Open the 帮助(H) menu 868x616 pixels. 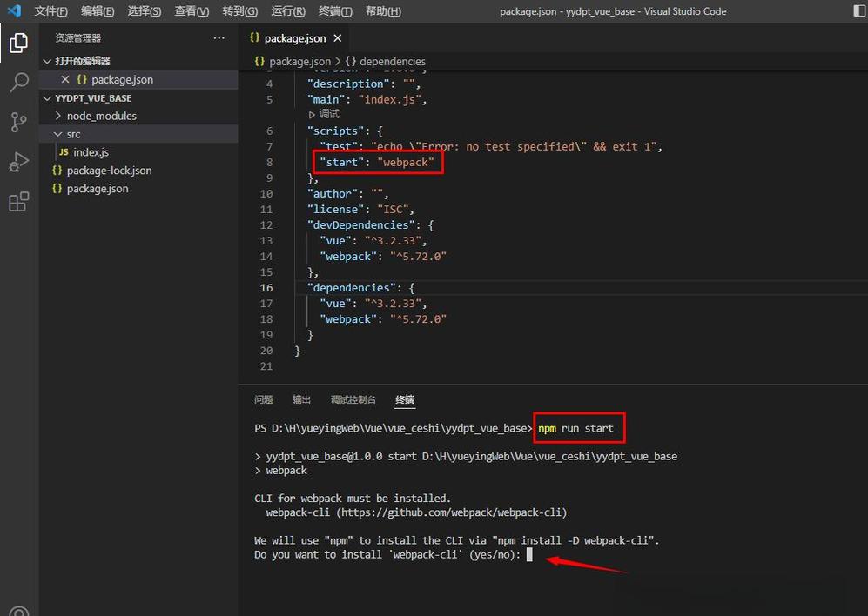tap(383, 11)
